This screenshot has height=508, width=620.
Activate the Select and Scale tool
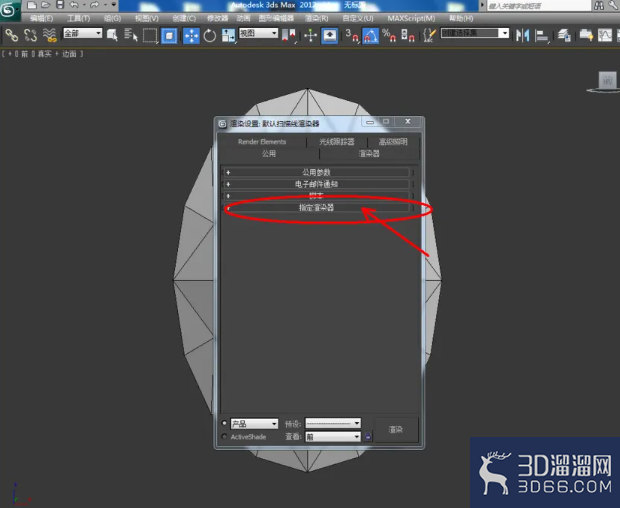[228, 36]
